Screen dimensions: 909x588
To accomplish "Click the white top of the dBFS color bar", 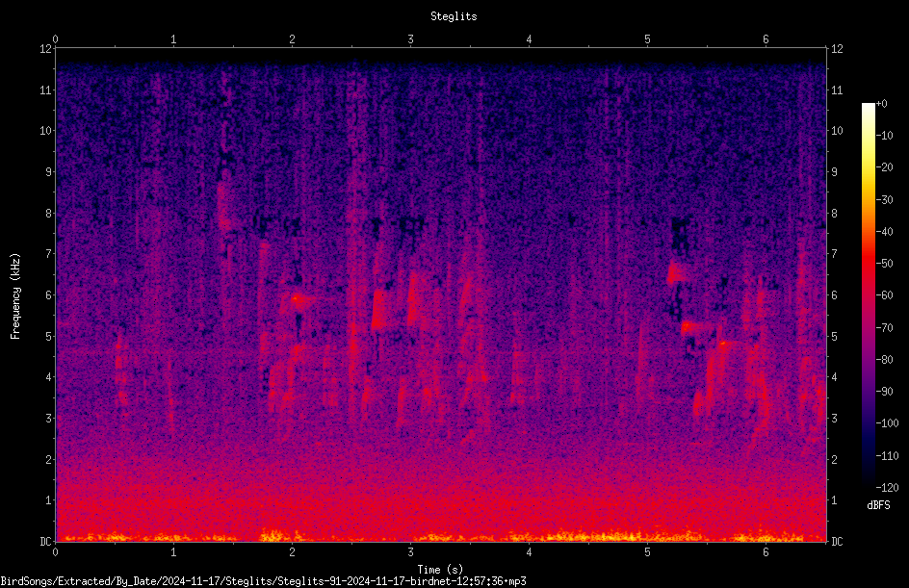I will coord(868,108).
